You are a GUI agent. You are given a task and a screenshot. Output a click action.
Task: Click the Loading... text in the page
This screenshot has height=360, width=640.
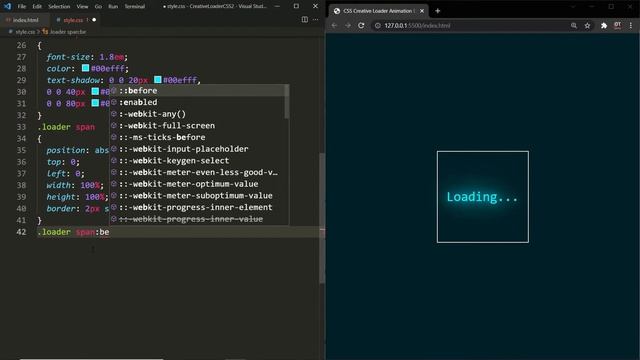[x=482, y=197]
